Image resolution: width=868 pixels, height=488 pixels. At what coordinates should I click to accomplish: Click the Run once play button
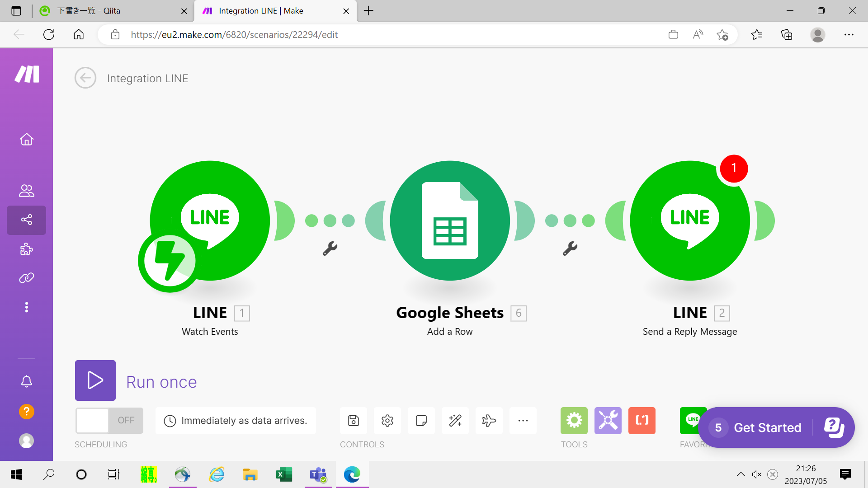[95, 380]
